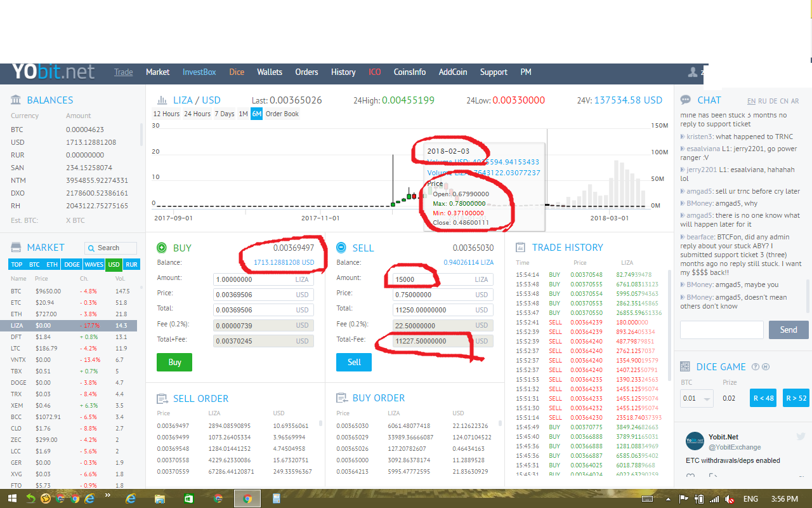Open the InvestBox menu item

coord(199,72)
